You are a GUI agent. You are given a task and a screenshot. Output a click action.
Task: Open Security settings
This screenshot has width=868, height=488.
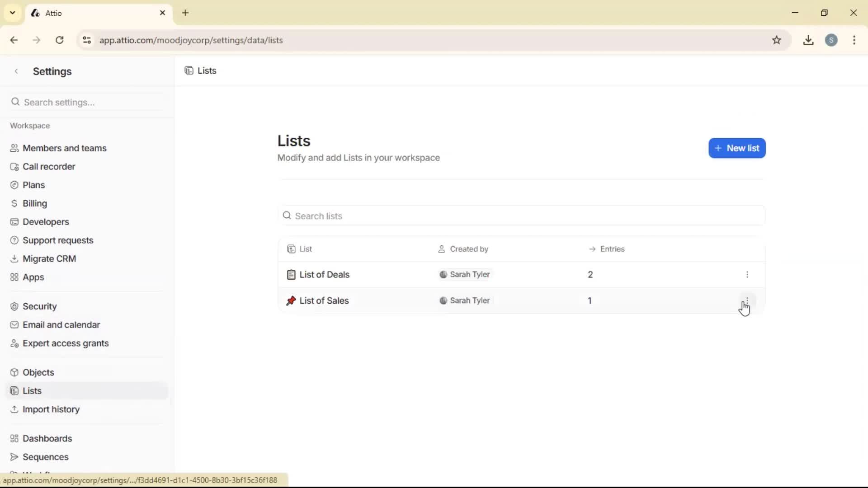click(x=39, y=306)
